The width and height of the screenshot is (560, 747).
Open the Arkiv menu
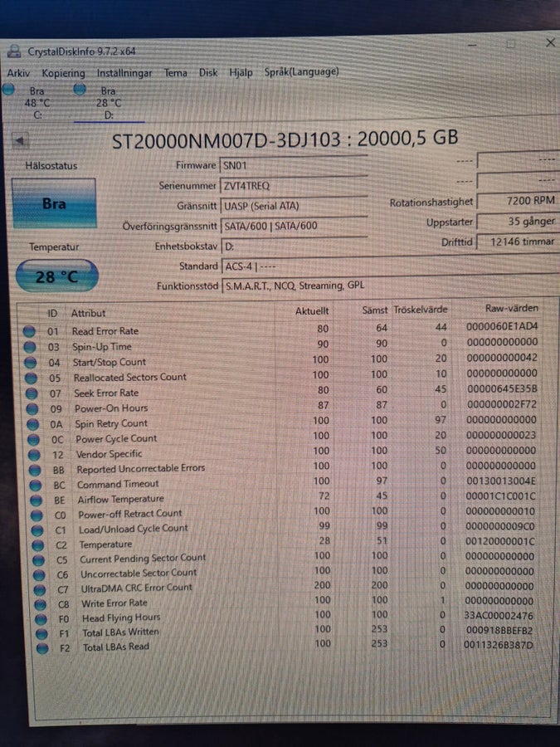point(18,73)
